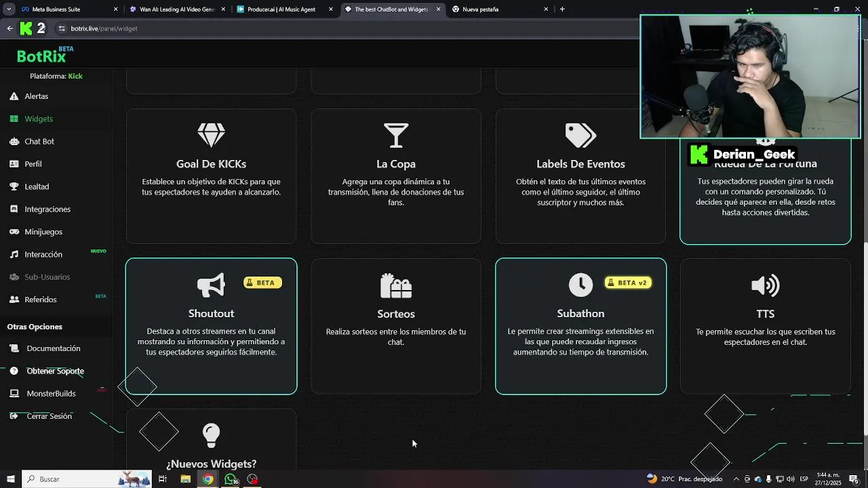The width and height of the screenshot is (868, 488).
Task: Click the Sorteos gift boxes icon
Action: pos(396,285)
